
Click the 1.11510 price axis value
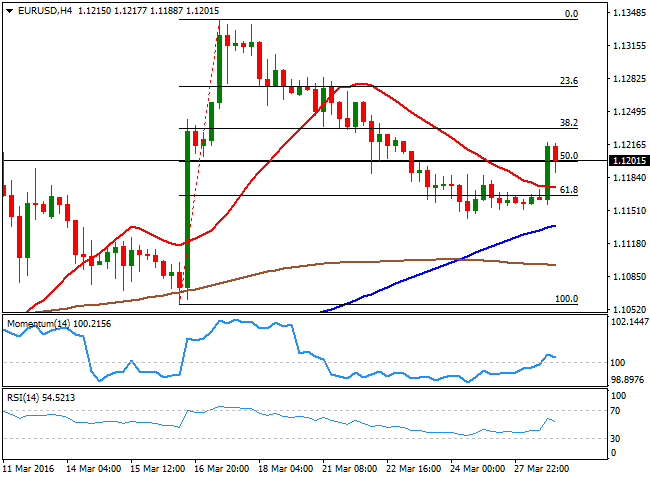pos(629,211)
